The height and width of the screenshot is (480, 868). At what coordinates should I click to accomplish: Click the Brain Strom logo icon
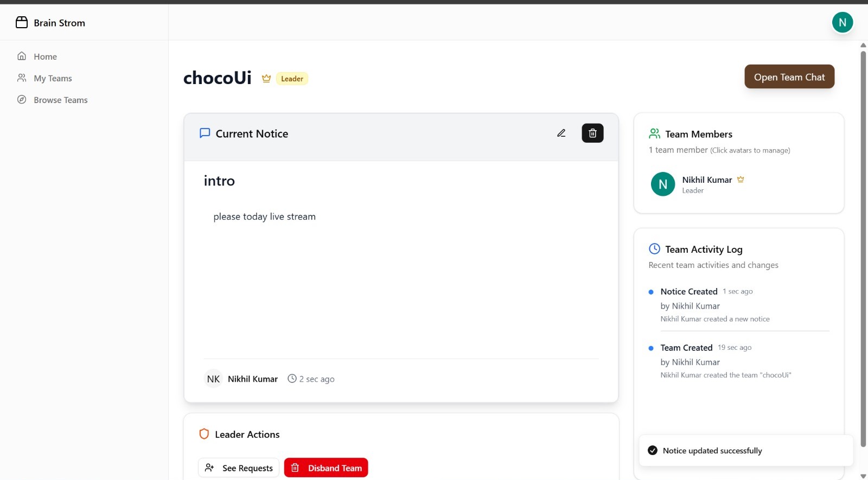pos(22,22)
